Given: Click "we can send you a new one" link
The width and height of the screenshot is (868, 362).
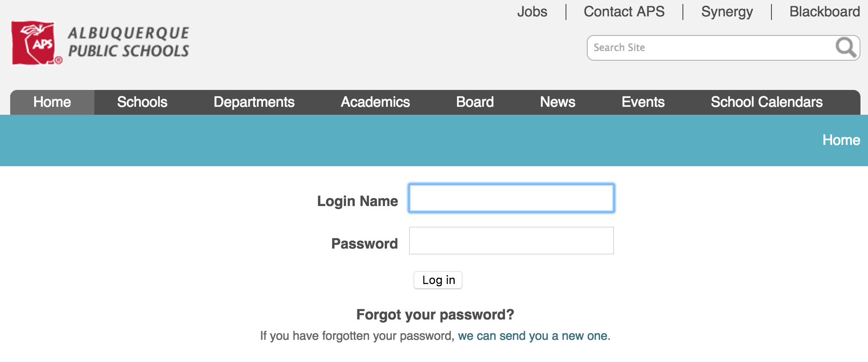Looking at the screenshot, I should click(x=533, y=336).
